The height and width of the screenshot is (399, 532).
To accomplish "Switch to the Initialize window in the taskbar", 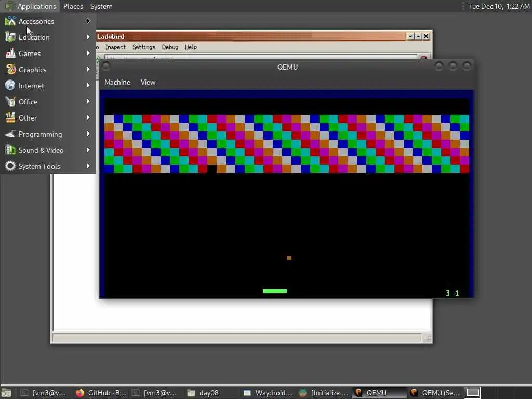I will pos(324,393).
